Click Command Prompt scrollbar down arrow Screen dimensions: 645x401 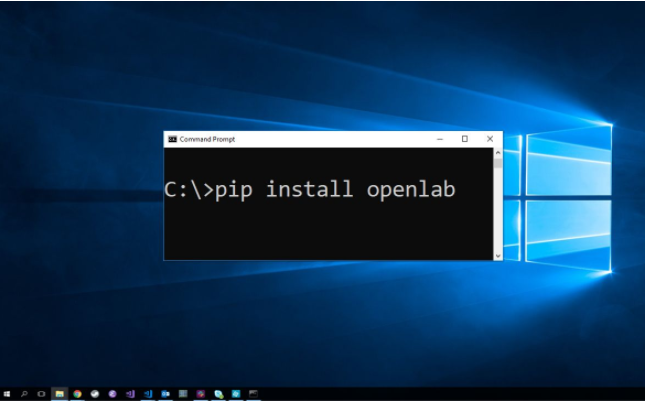tap(498, 256)
